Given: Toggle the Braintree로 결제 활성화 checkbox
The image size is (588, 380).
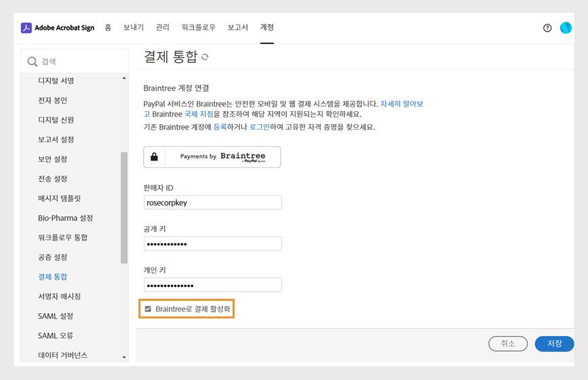Looking at the screenshot, I should coord(148,309).
